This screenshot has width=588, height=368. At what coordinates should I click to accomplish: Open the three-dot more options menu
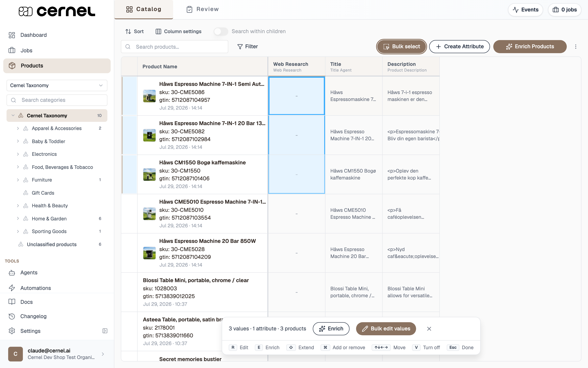576,46
